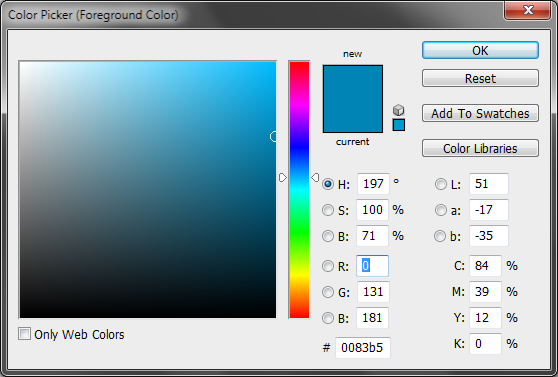Click the C cyan field showing 84
This screenshot has height=377, width=558.
[x=485, y=266]
